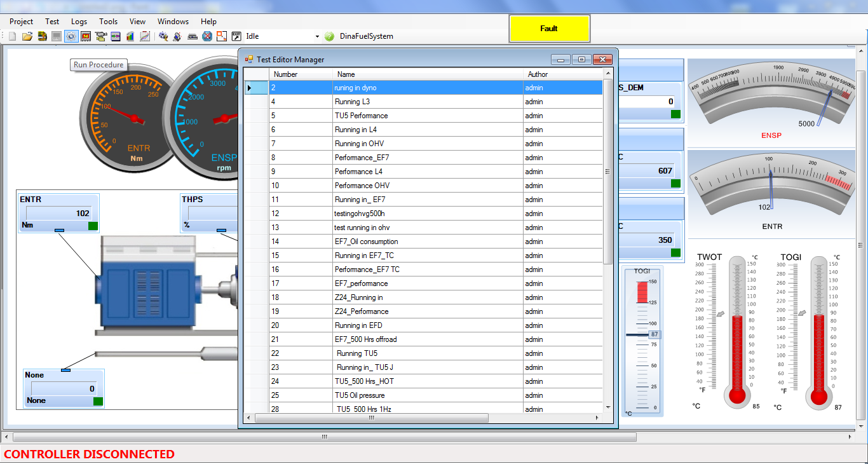Click the green indicator beside value 350
Screen dimensions: 868x464
675,253
